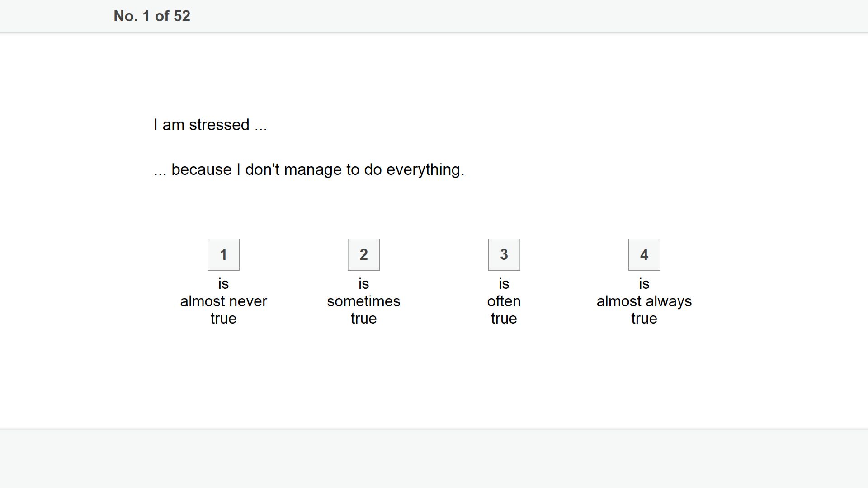Click the word "is" above "often"
This screenshot has height=488, width=868.
pyautogui.click(x=504, y=284)
